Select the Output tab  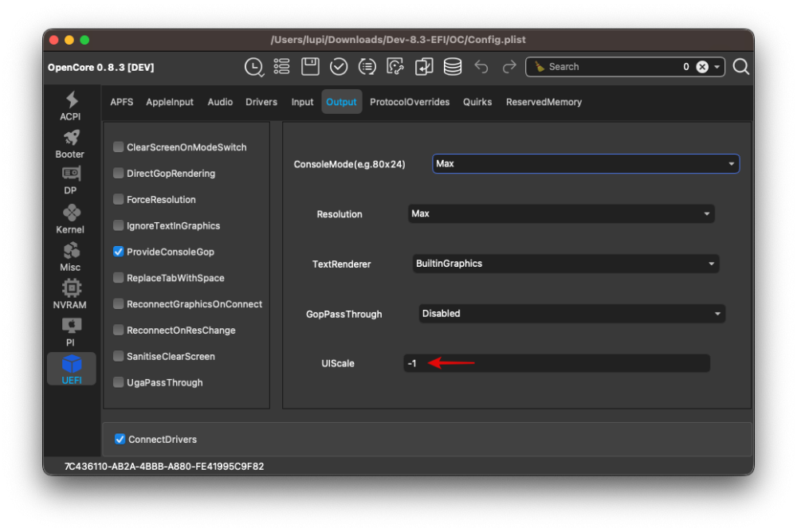click(x=341, y=102)
